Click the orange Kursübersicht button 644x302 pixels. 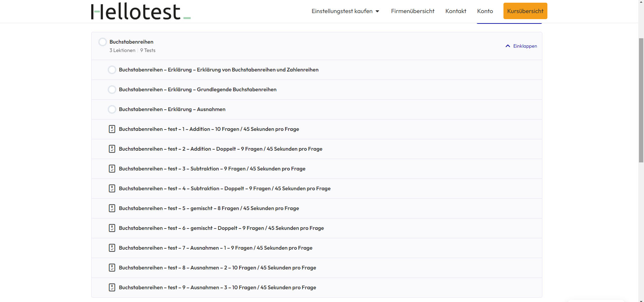pyautogui.click(x=525, y=11)
